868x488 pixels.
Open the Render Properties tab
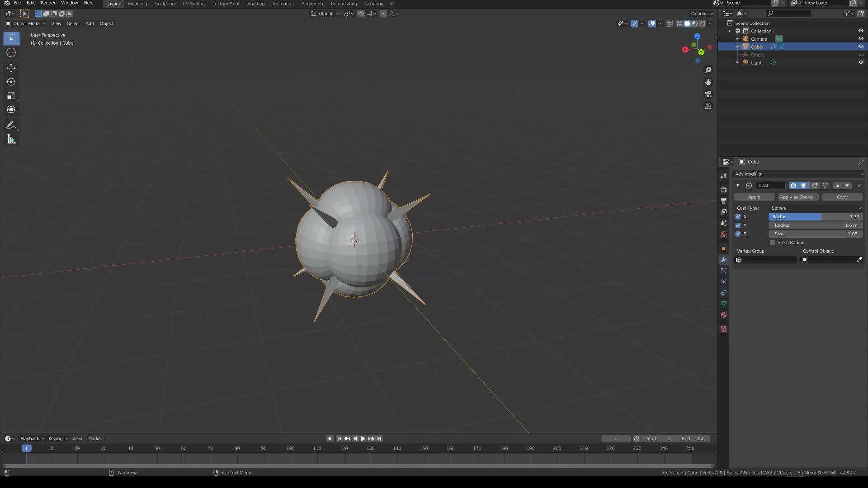723,190
